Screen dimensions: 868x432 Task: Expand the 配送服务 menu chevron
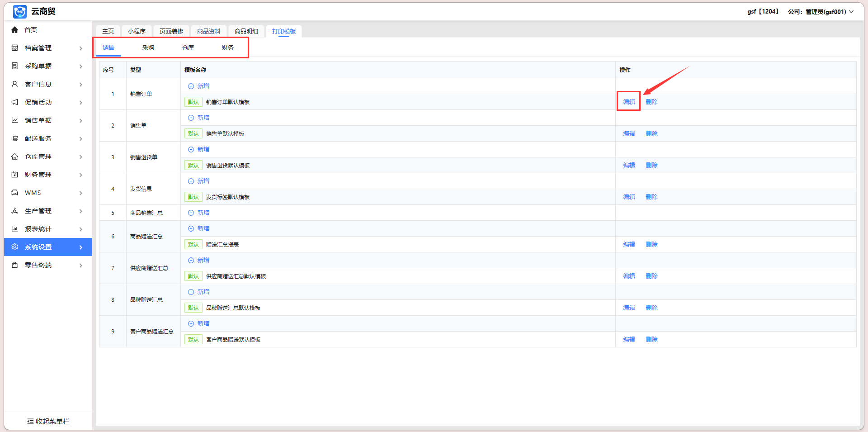81,138
